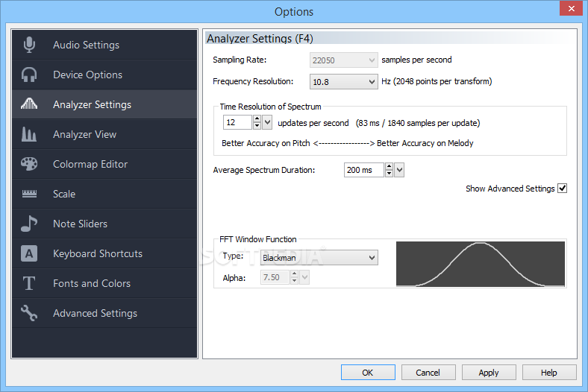
Task: Open the Audio Settings page
Action: [x=104, y=45]
